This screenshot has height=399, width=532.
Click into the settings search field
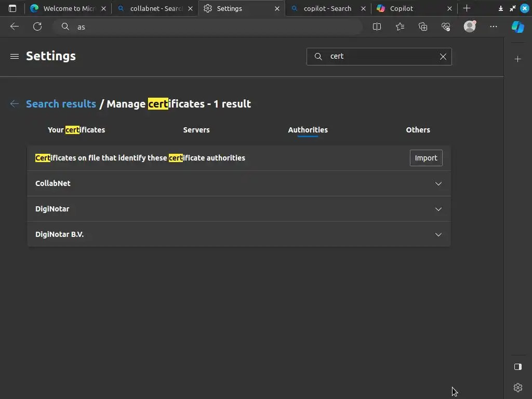379,57
